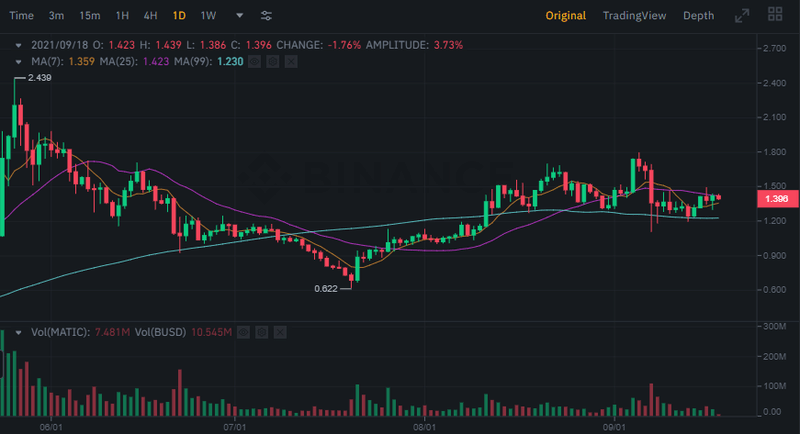Choose the 15m time interval
Image resolution: width=800 pixels, height=434 pixels.
(x=90, y=16)
